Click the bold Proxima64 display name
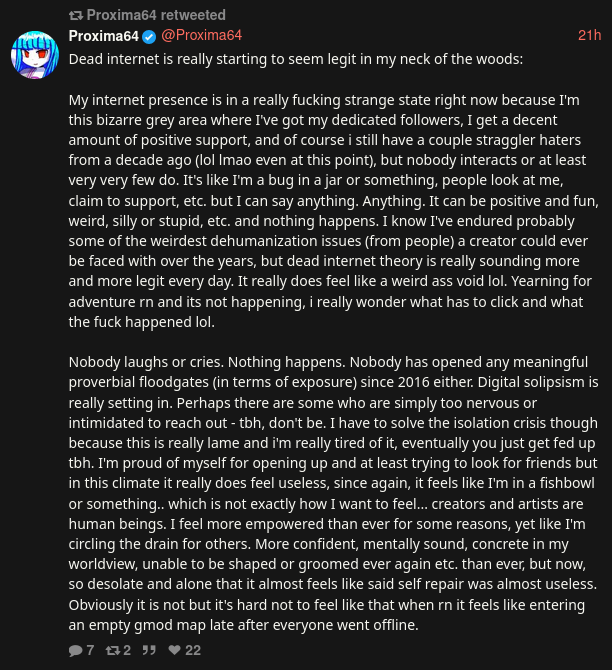This screenshot has width=612, height=670. (103, 36)
